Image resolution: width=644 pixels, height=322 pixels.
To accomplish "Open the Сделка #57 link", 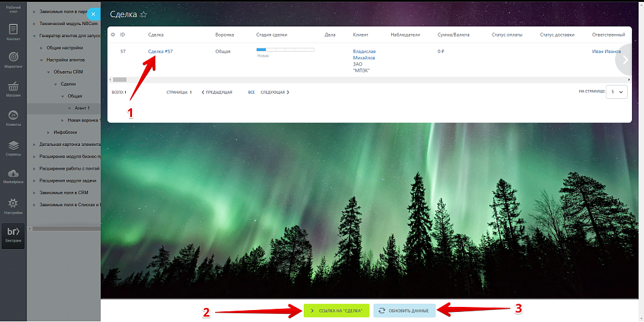I will click(160, 52).
